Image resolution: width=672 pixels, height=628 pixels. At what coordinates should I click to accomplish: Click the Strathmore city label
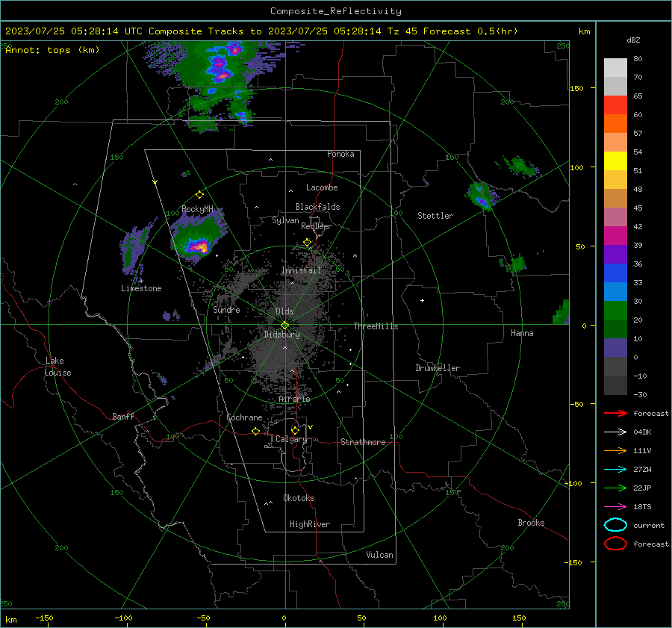pyautogui.click(x=363, y=442)
